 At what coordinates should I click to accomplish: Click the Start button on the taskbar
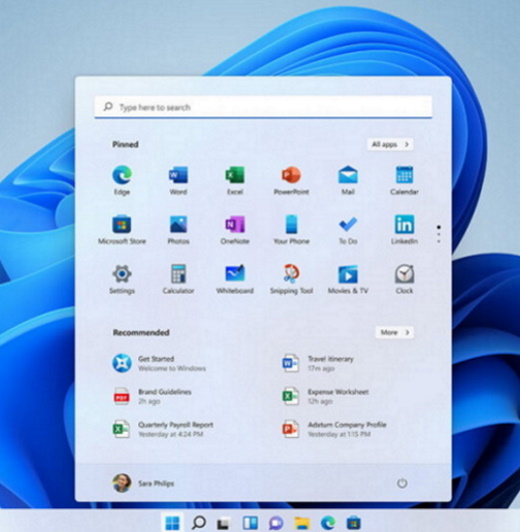[x=172, y=522]
